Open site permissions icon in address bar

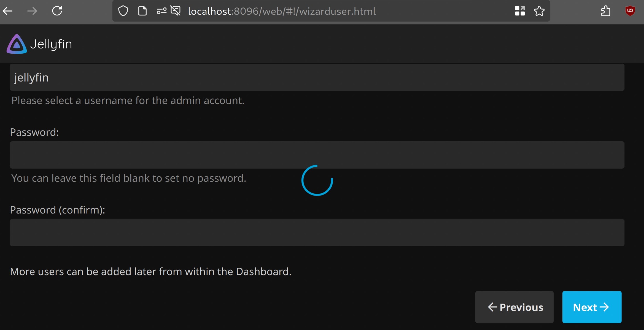pyautogui.click(x=161, y=11)
